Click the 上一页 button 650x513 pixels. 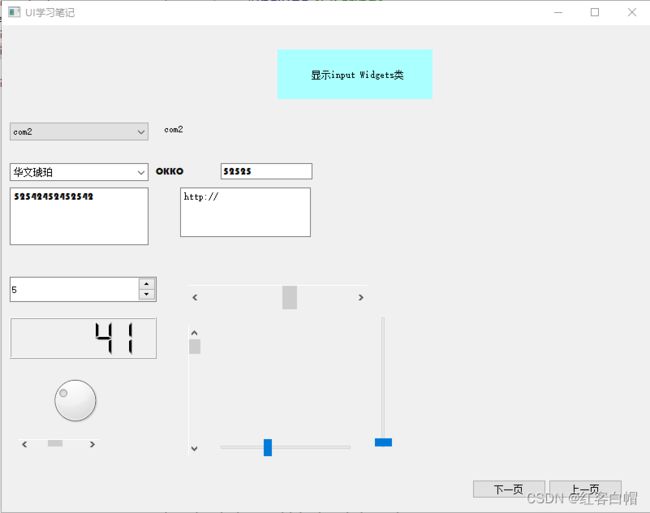[585, 489]
